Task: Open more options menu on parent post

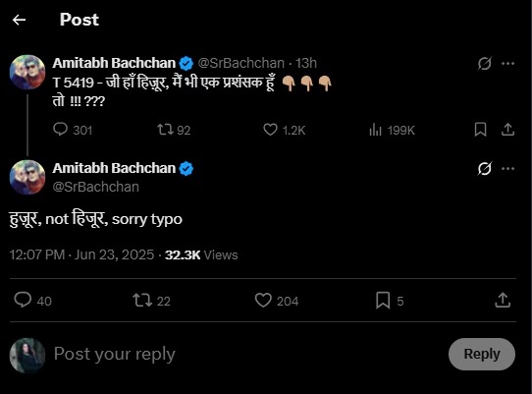Action: (x=507, y=64)
